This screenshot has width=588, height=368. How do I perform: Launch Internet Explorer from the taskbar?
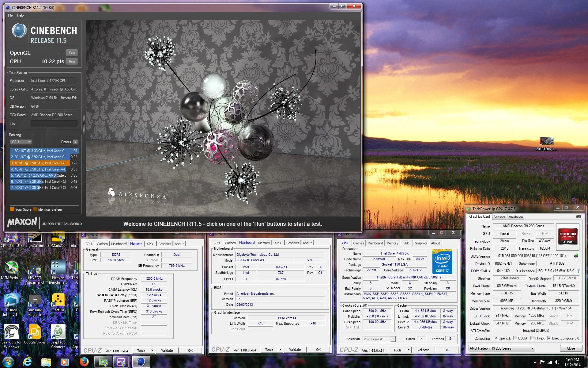(x=28, y=362)
